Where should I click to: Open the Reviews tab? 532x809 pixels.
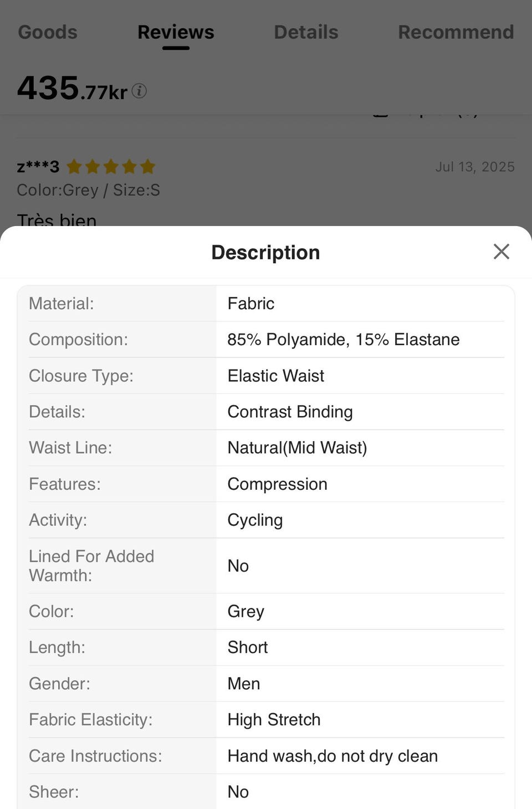[x=176, y=32]
